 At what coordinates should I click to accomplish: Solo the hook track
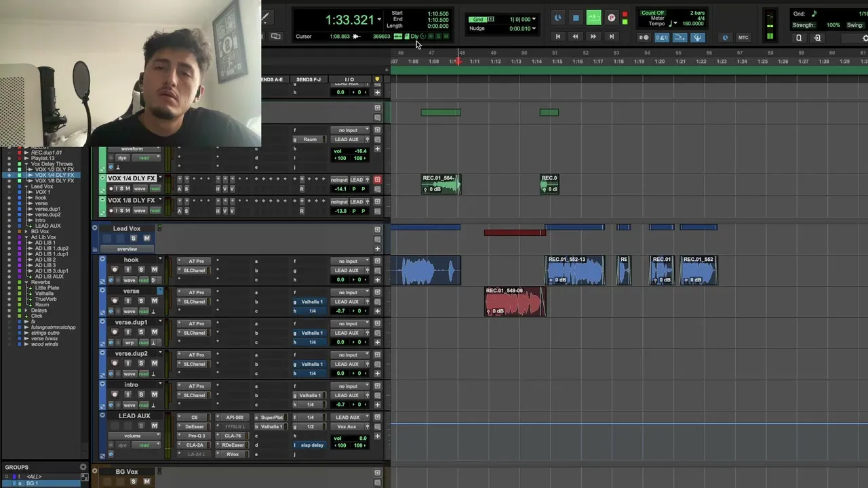(x=140, y=270)
